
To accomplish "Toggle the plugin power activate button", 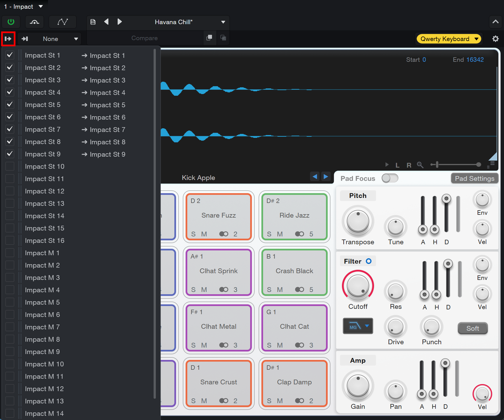I will (x=11, y=22).
